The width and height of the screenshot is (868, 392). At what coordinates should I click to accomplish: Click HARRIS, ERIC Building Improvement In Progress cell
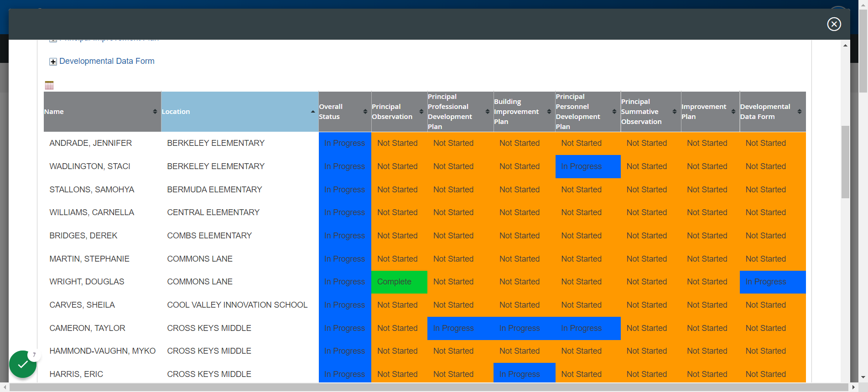point(524,374)
